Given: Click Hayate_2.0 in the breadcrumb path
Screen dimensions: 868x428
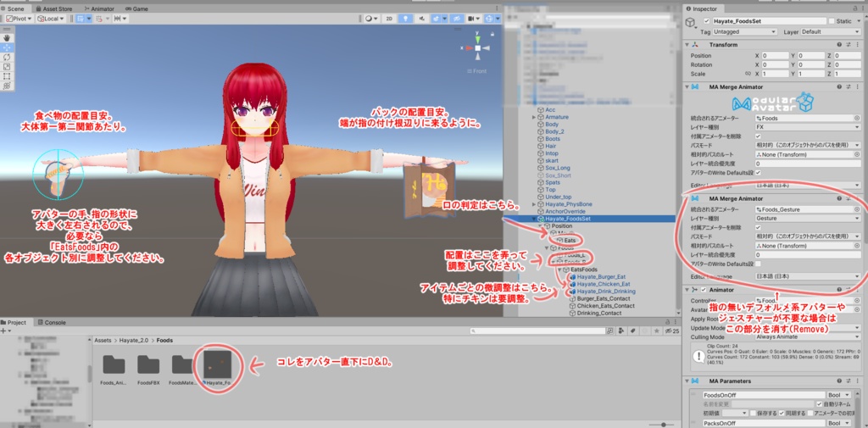Looking at the screenshot, I should coord(135,341).
